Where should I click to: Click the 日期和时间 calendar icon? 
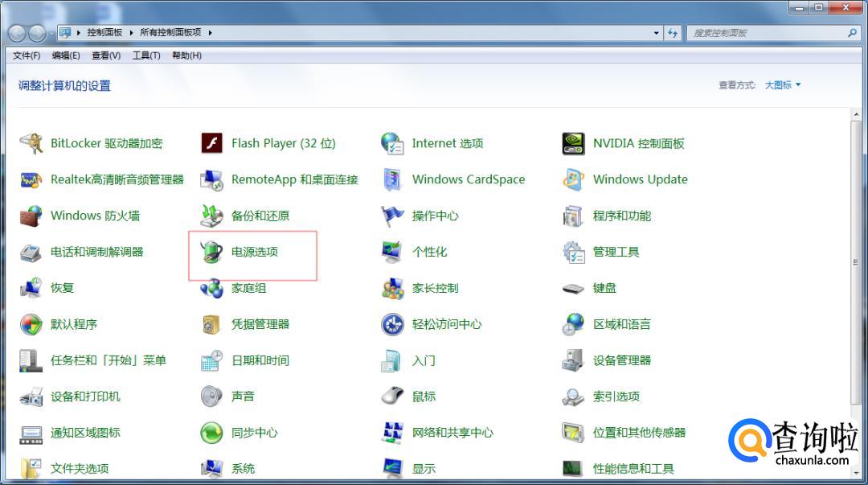pos(211,360)
